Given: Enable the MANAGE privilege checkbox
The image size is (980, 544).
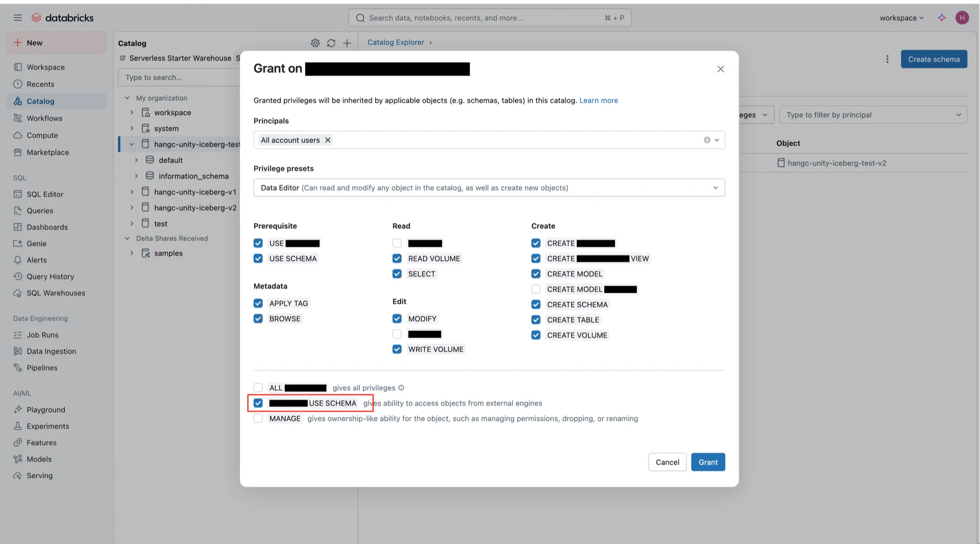Looking at the screenshot, I should (x=258, y=418).
